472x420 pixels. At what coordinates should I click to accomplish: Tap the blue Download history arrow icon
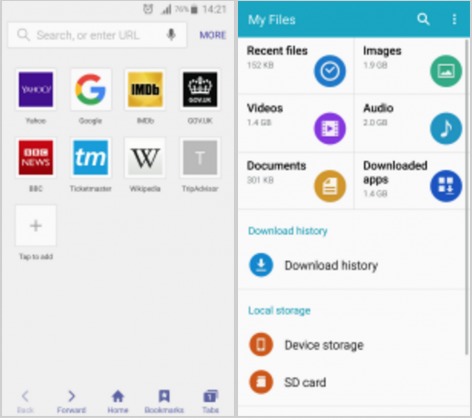coord(261,265)
